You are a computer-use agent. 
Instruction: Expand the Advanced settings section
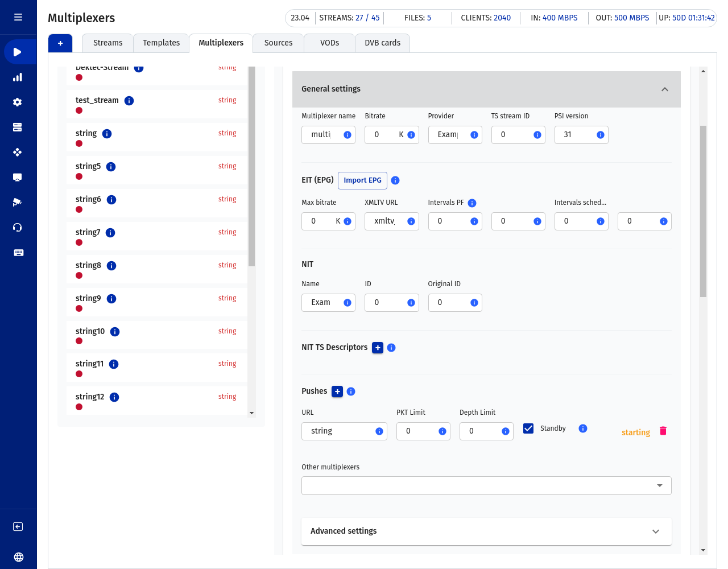coord(655,531)
